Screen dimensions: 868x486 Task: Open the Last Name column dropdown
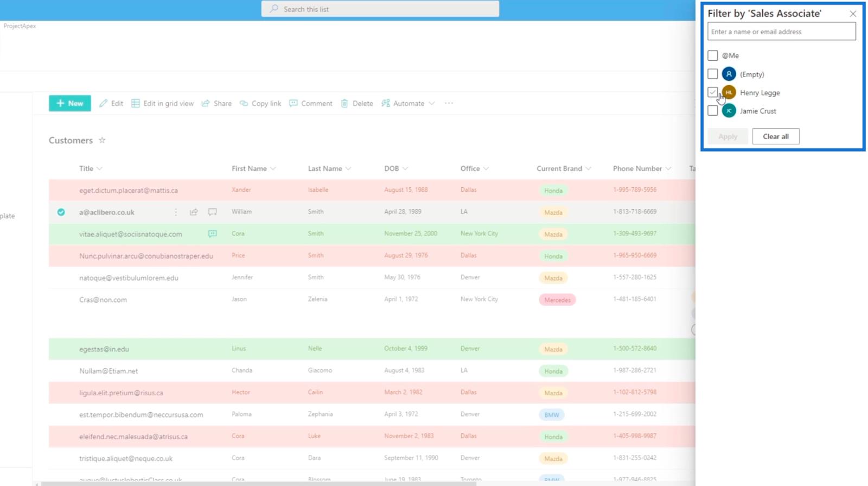tap(348, 168)
